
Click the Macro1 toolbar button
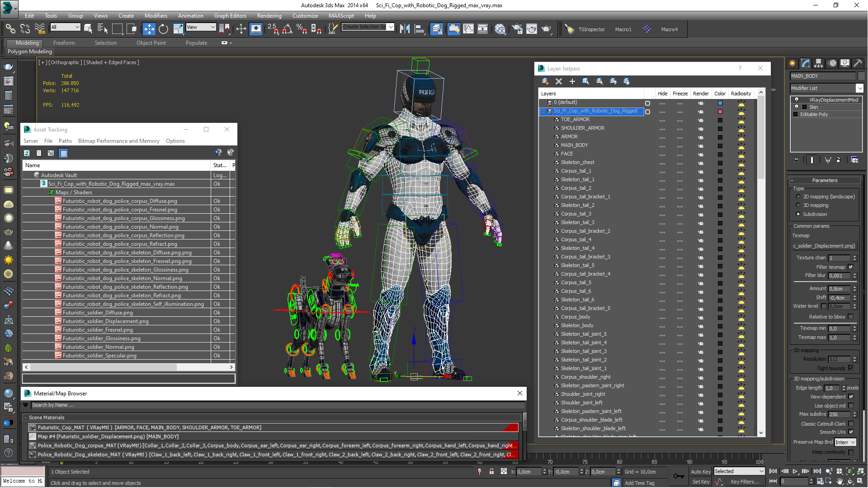tap(623, 29)
